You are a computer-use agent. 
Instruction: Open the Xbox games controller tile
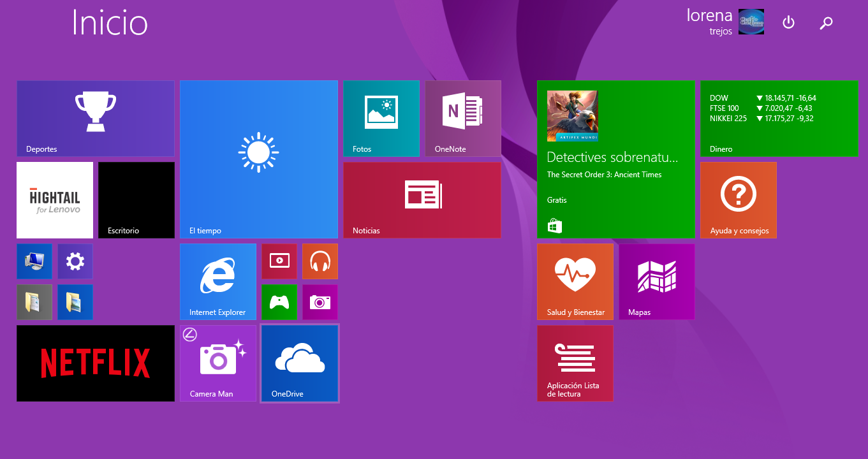tap(279, 302)
